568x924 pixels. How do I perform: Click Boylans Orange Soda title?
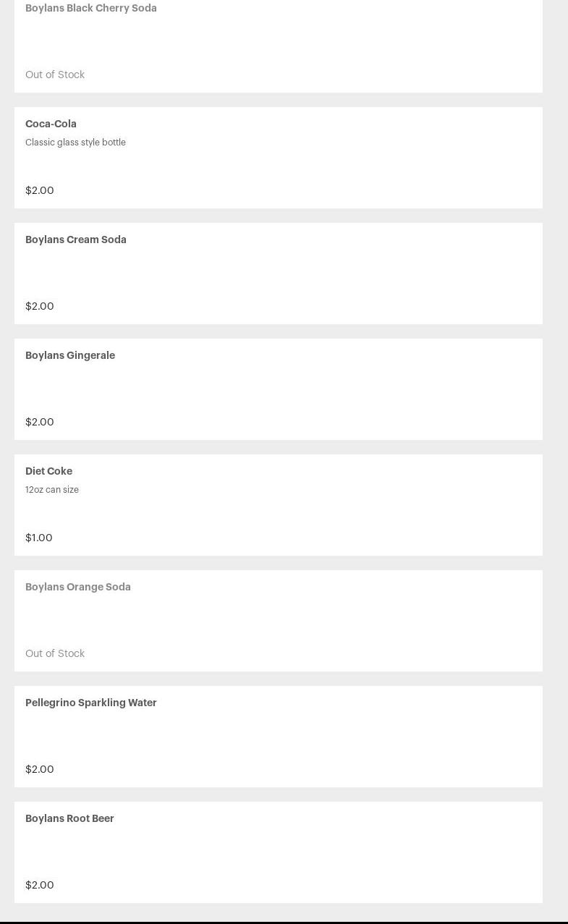pos(78,587)
